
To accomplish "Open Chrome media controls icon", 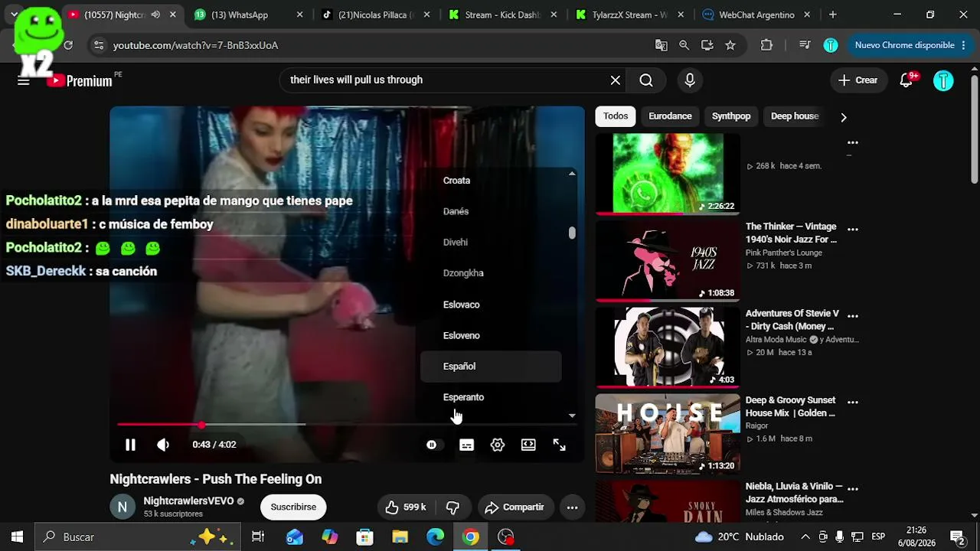I will [x=805, y=45].
